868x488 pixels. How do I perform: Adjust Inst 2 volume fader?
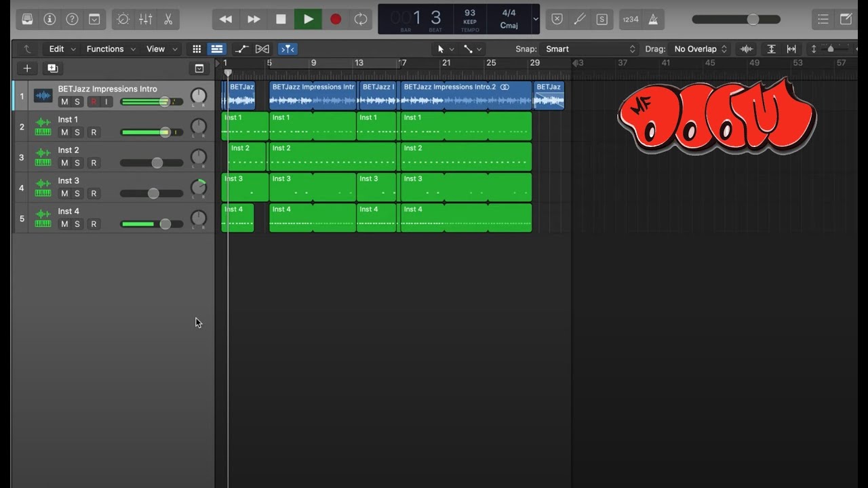[157, 163]
